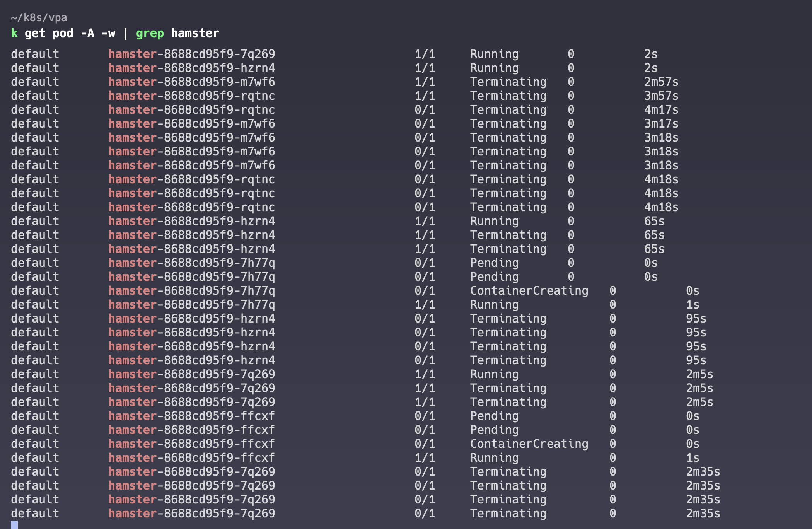Click the first hamster-8688cd95f9-7q269 pod name
Viewport: 812px width, 529px height.
click(191, 54)
